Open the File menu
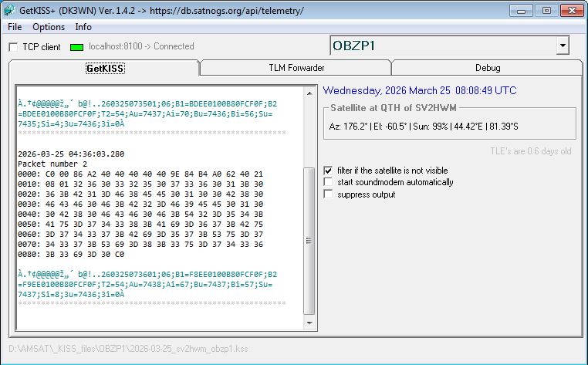 pos(15,27)
